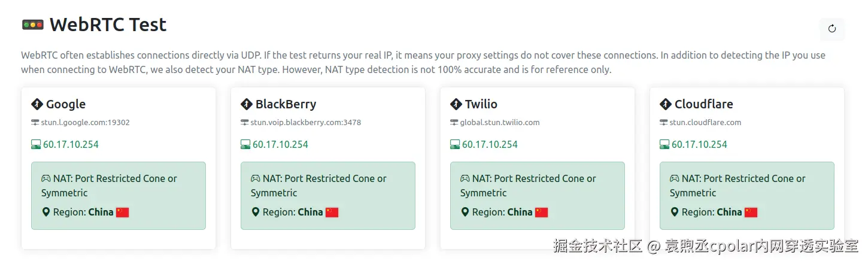Click the diamond icon next to Google
This screenshot has height=264, width=868.
(37, 104)
